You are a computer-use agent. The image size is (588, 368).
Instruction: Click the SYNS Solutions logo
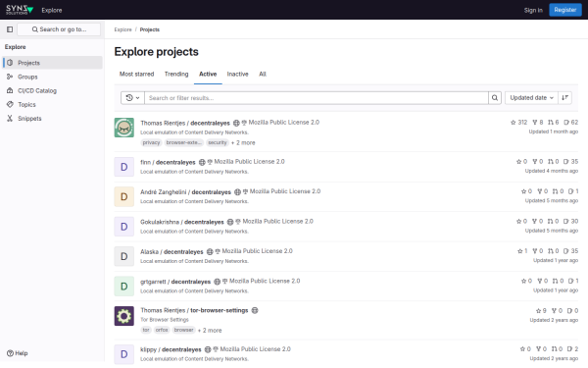20,10
